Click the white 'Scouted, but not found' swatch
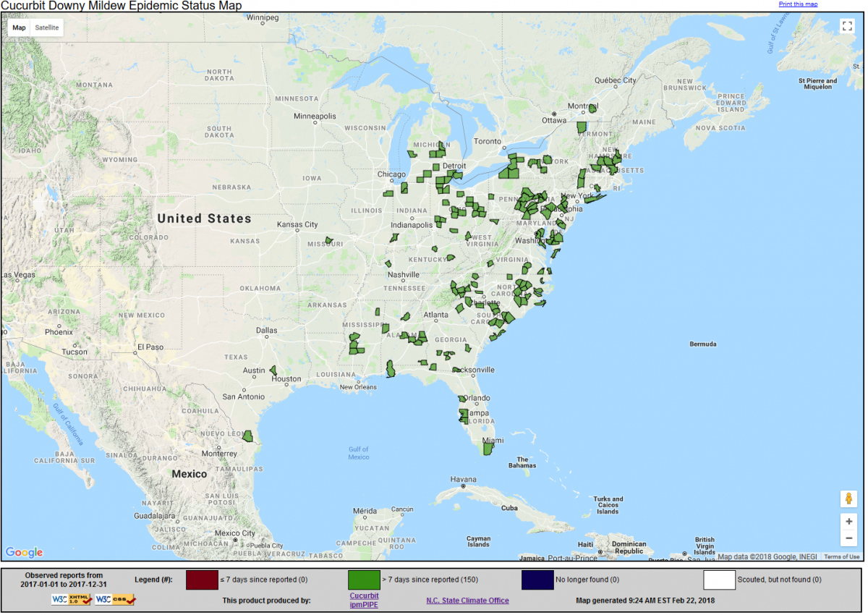Screen dimensions: 868x615 [x=719, y=580]
